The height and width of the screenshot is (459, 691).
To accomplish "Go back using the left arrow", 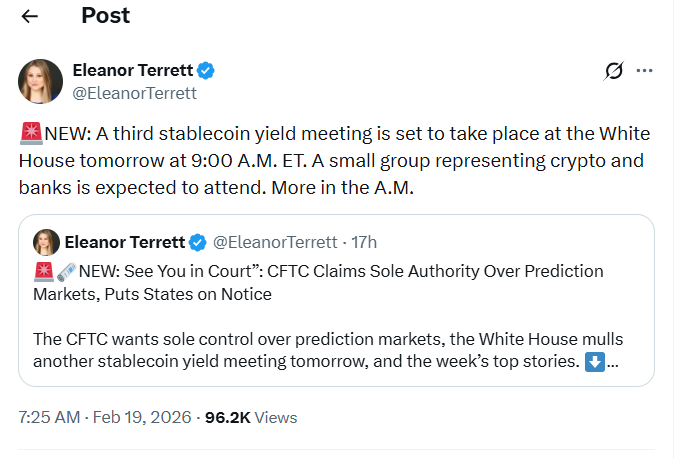I will 30,16.
